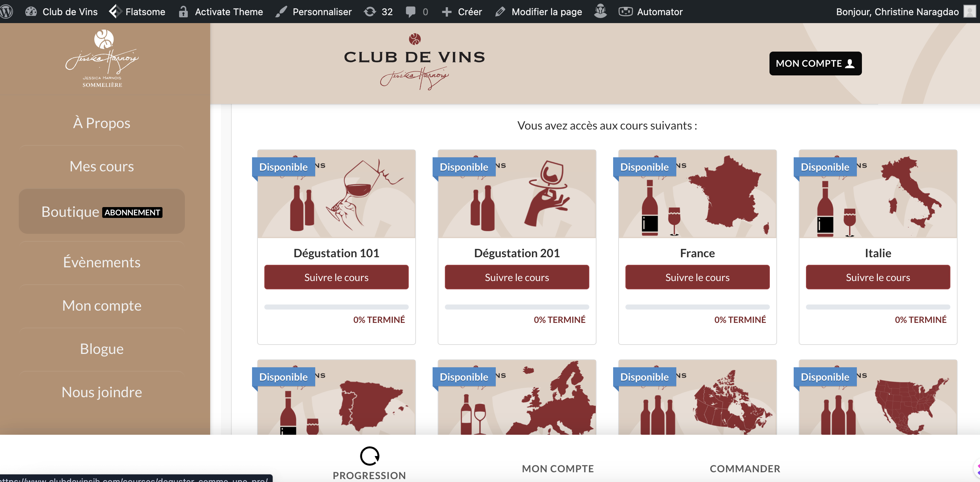Click the Activate Theme lock item
This screenshot has width=980, height=482.
[x=221, y=12]
